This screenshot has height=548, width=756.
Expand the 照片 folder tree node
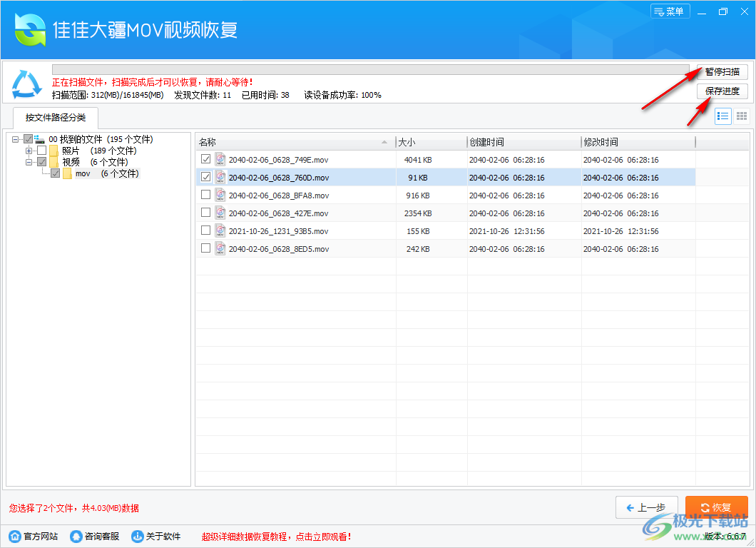[x=29, y=151]
